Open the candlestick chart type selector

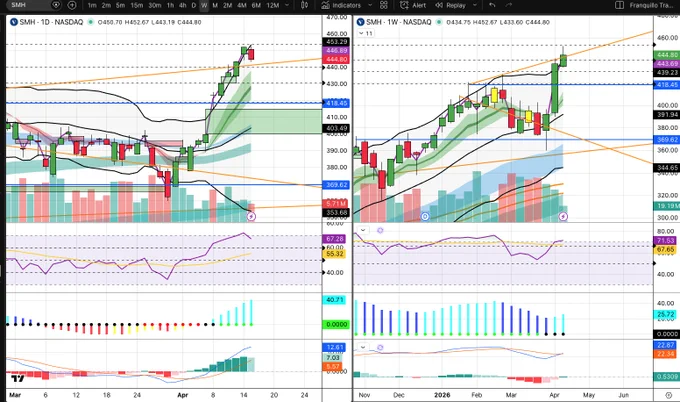click(304, 6)
